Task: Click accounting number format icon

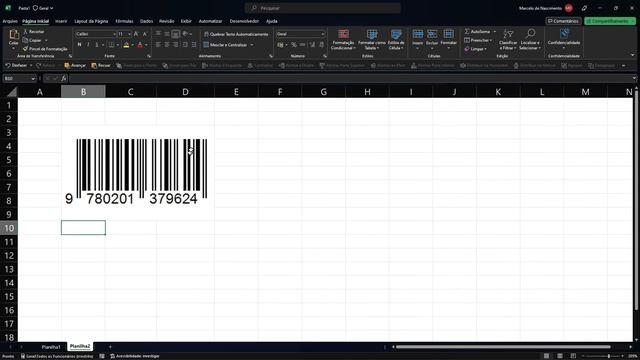Action: (x=280, y=45)
